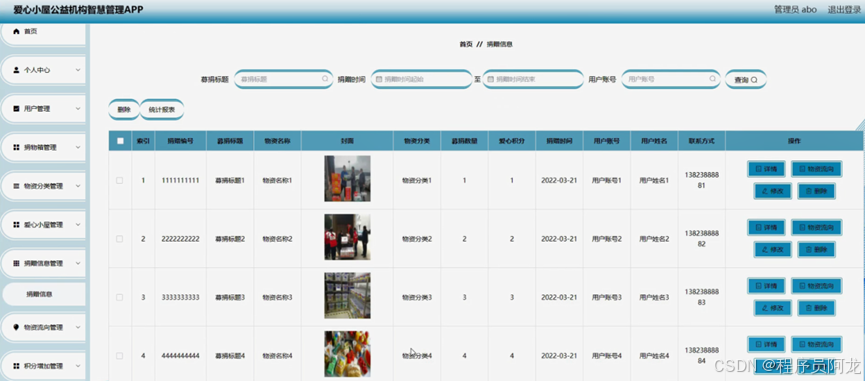Click the magnifier icon in 用户账号 field
Screen dimensions: 865x381
point(712,79)
